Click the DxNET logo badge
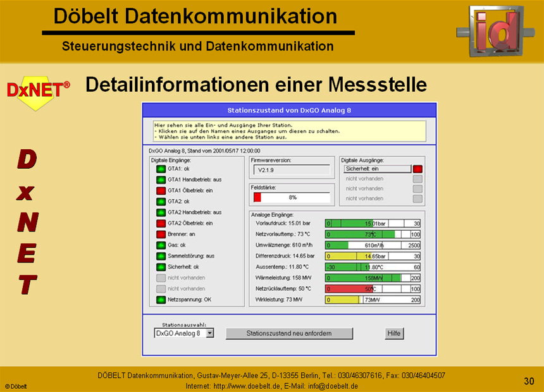 tap(38, 92)
